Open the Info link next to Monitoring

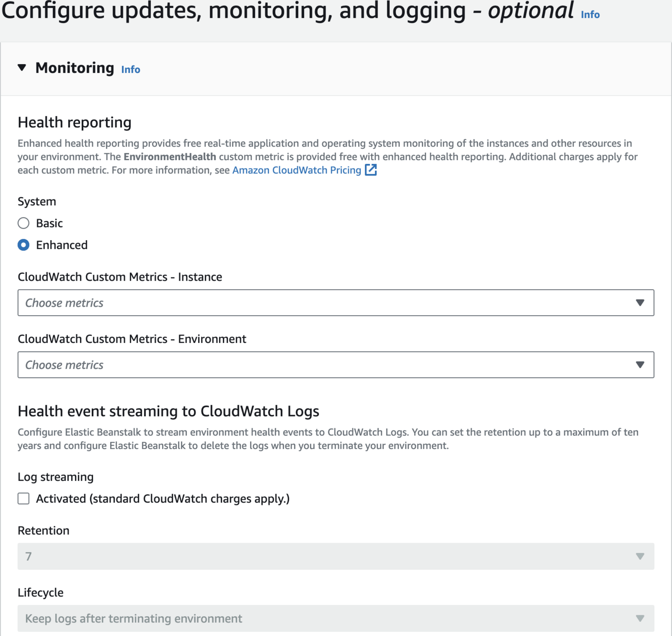click(x=130, y=69)
